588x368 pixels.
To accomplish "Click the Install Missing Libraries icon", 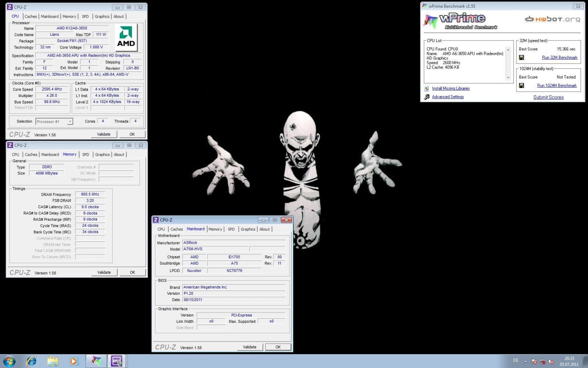I will click(426, 88).
